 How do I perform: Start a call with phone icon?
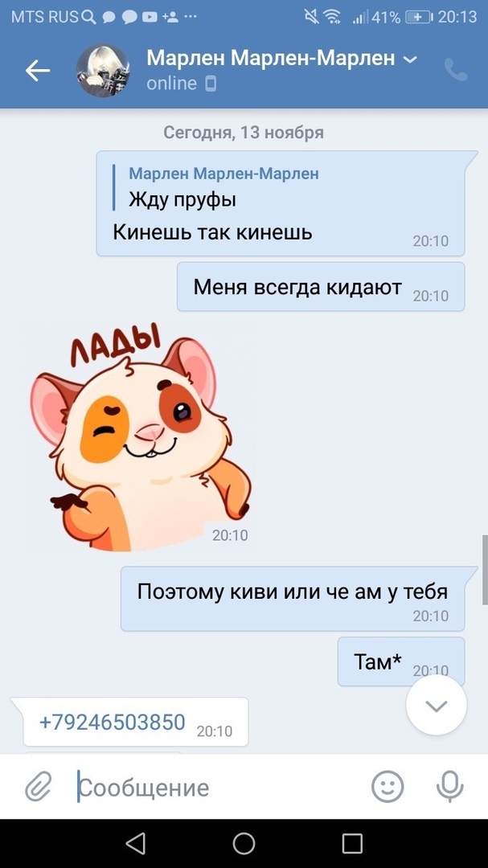(456, 70)
